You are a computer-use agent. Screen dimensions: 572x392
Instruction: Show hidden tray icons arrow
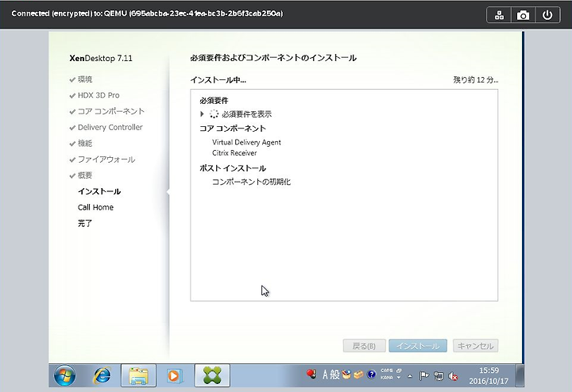click(x=410, y=376)
